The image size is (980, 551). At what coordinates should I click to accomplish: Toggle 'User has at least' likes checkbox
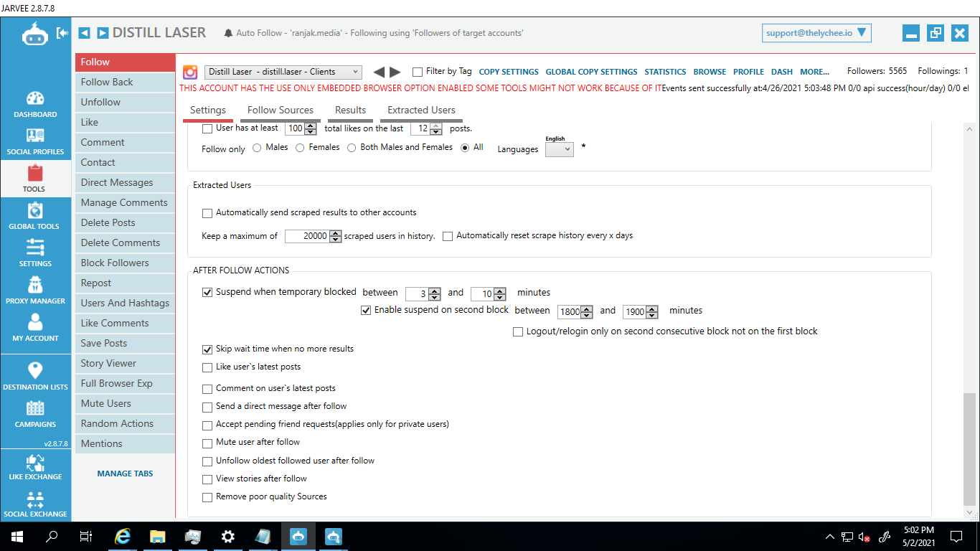point(207,129)
